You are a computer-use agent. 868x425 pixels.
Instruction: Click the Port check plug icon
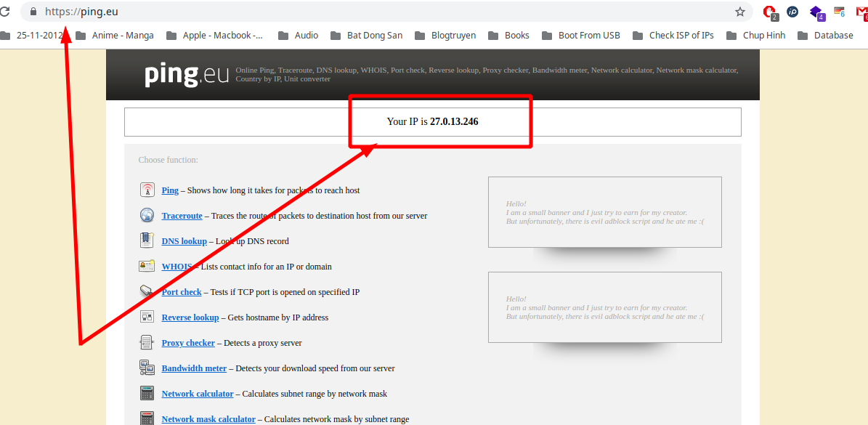click(x=147, y=291)
